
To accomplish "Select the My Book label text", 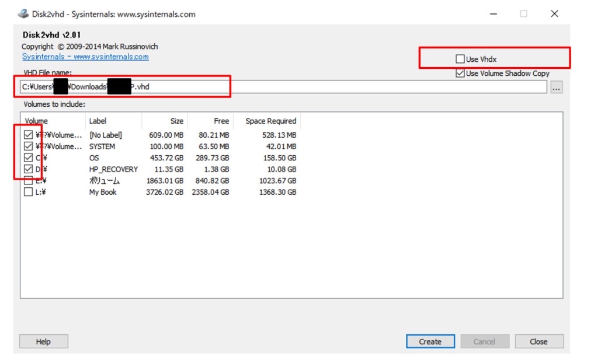I will coord(103,192).
